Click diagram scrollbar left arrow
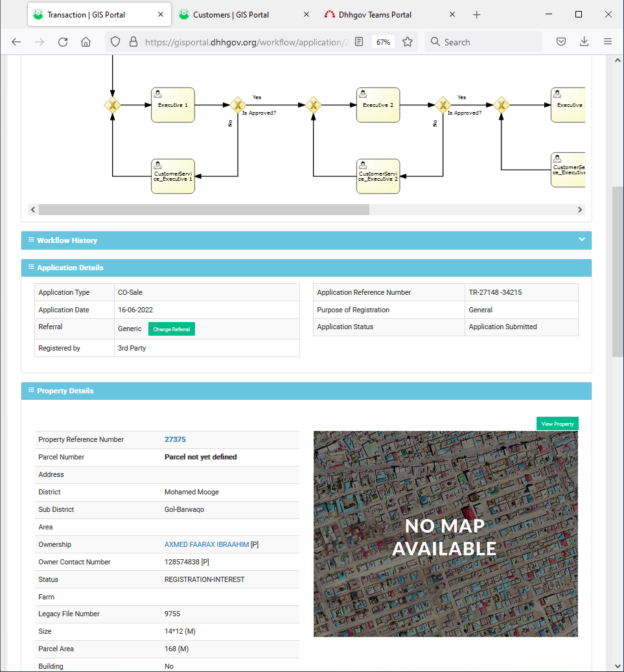The height and width of the screenshot is (672, 624). click(x=33, y=209)
